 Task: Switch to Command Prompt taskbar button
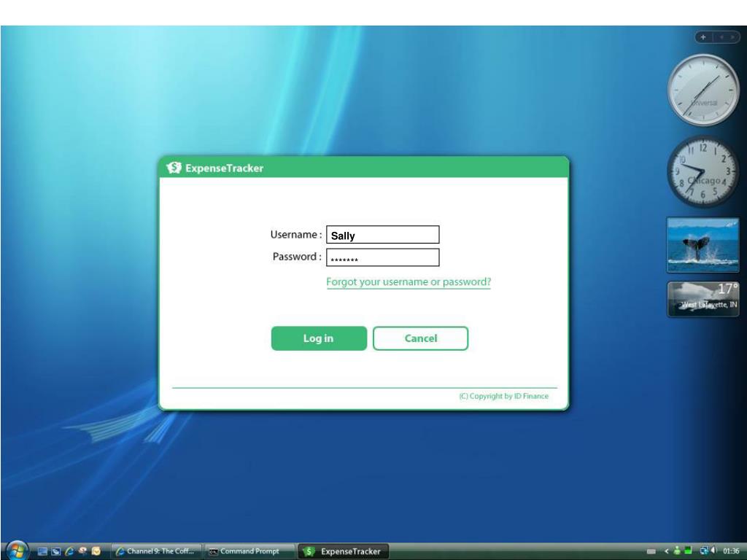[x=249, y=551]
